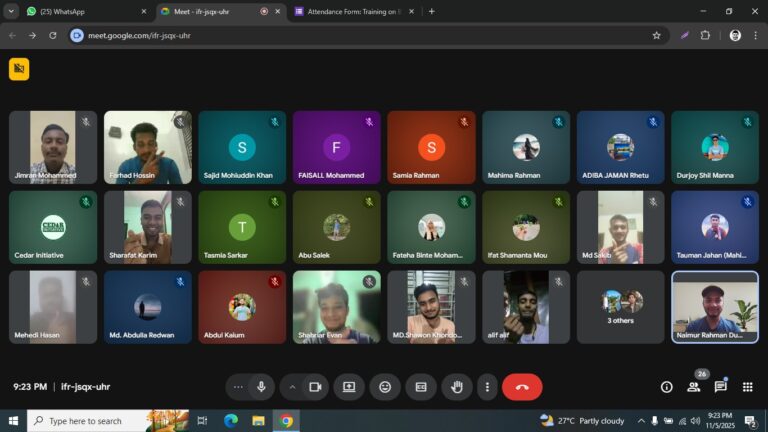Open the activities grid icon
The width and height of the screenshot is (768, 432).
(x=747, y=387)
